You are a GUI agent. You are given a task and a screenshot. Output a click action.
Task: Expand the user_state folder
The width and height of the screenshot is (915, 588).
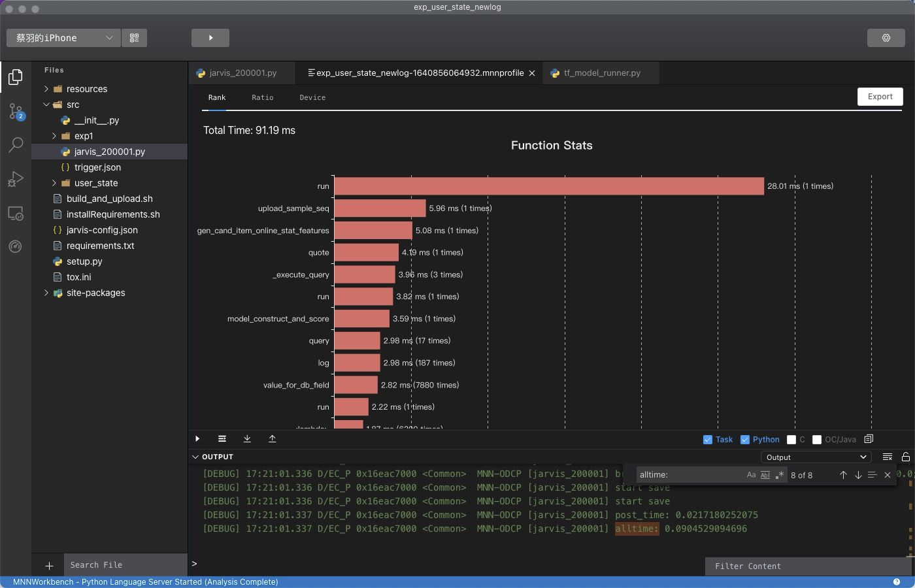point(54,183)
